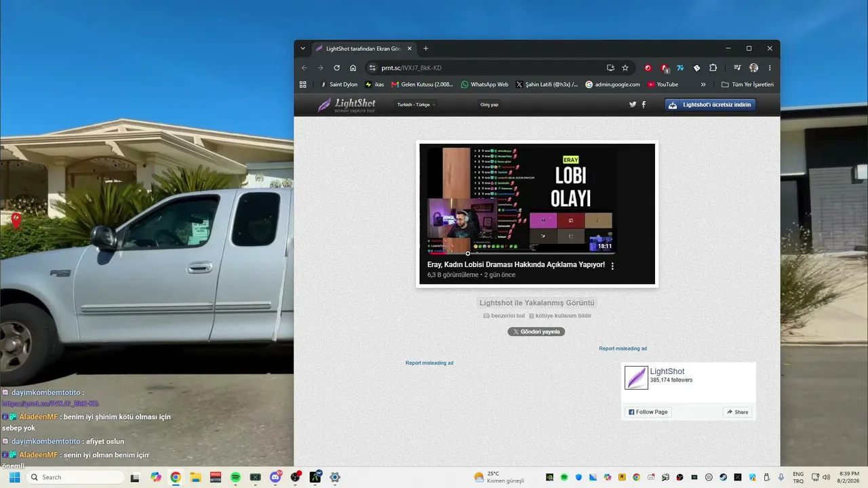Open File Explorer from the taskbar
This screenshot has height=488, width=868.
(195, 477)
